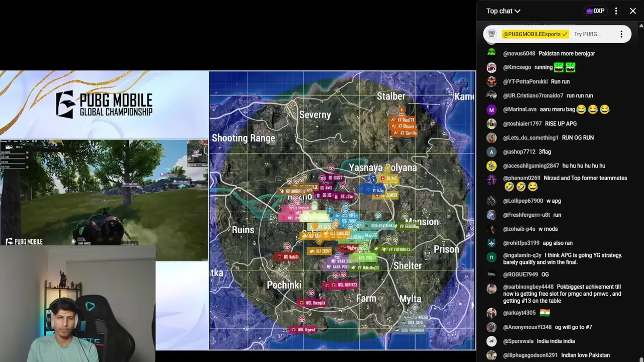Image resolution: width=644 pixels, height=362 pixels.
Task: Click the PUBGMOBILEEsports pinned avatar
Action: tap(492, 34)
